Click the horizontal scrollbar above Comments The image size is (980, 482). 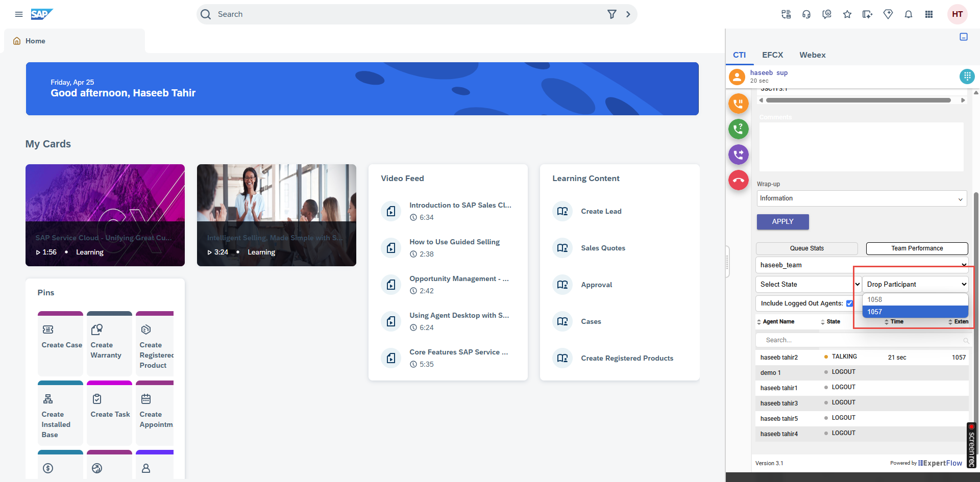858,100
